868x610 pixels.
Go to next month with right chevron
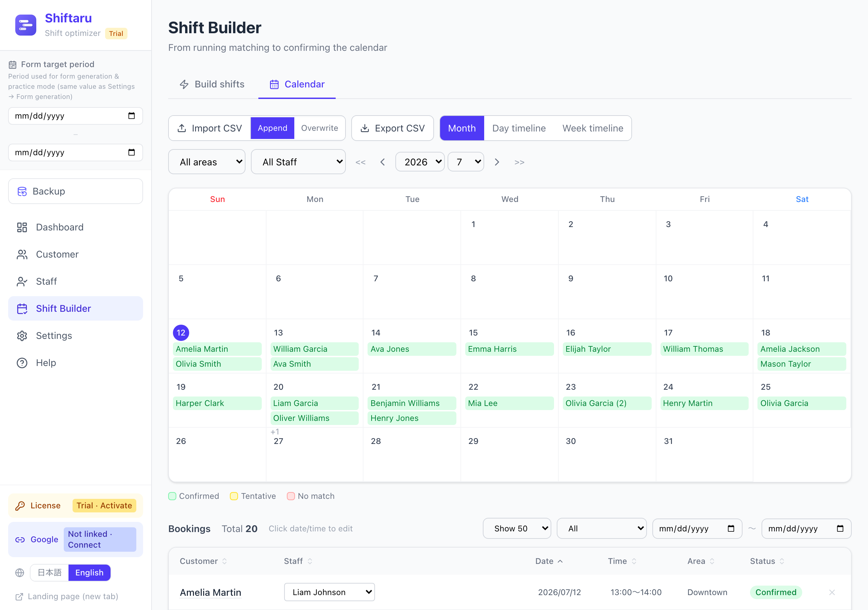tap(497, 162)
